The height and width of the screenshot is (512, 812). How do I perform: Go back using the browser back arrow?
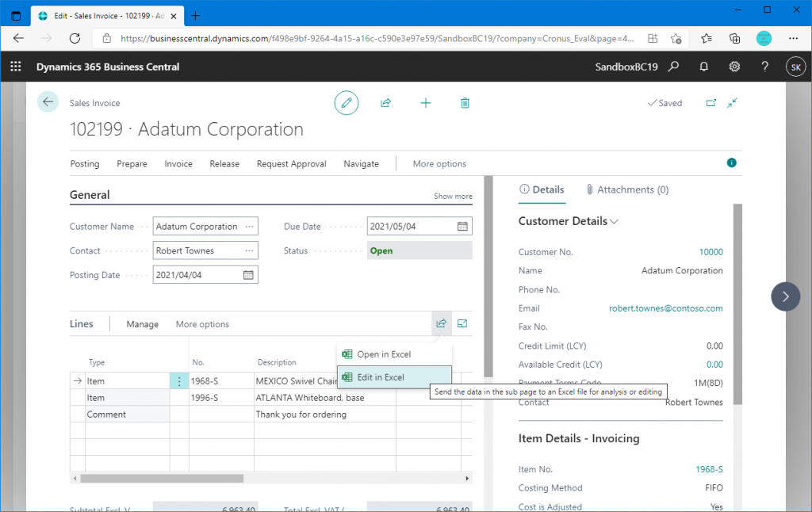(19, 38)
